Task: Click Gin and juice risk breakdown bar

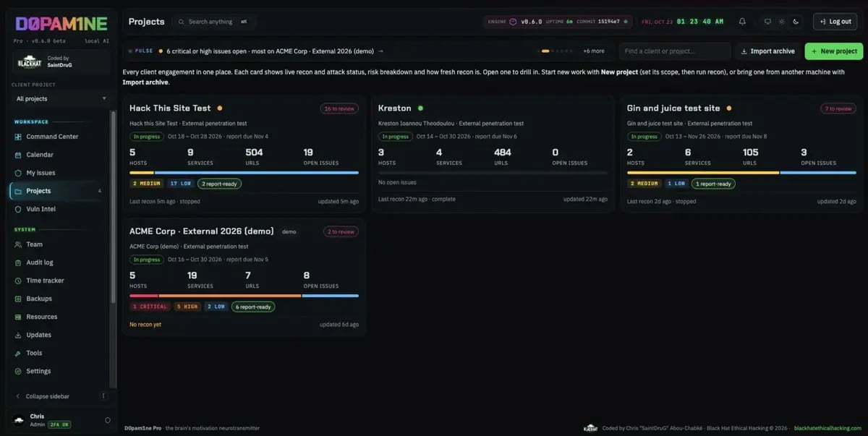Action: (741, 173)
